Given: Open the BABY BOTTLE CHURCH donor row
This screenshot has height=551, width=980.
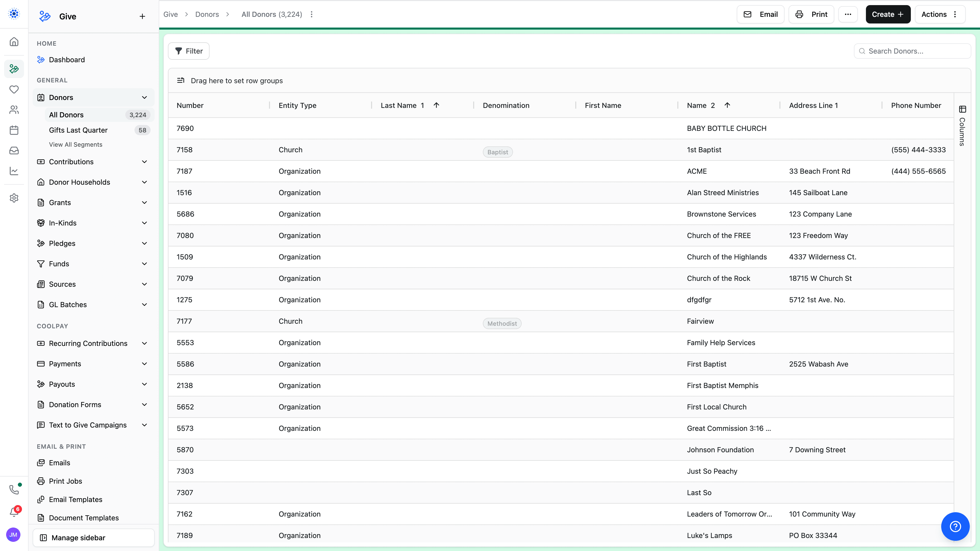Looking at the screenshot, I should pyautogui.click(x=561, y=129).
